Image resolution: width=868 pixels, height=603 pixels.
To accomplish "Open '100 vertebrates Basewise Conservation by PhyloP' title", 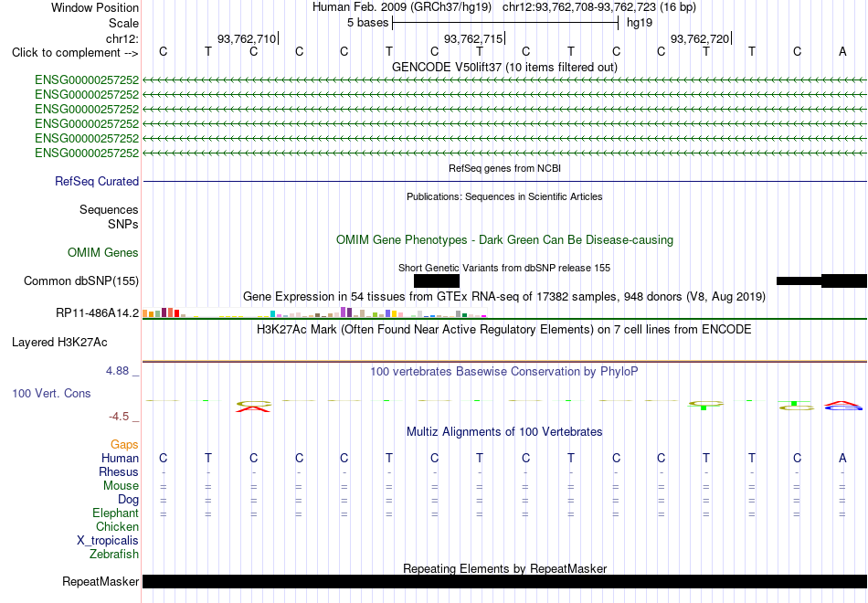I will (x=504, y=372).
